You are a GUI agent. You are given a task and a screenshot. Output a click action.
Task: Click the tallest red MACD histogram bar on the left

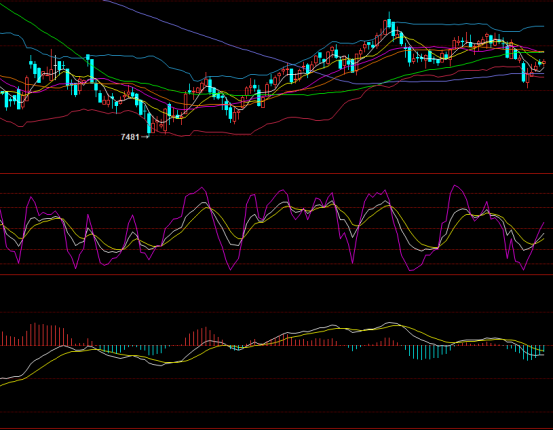[35, 334]
